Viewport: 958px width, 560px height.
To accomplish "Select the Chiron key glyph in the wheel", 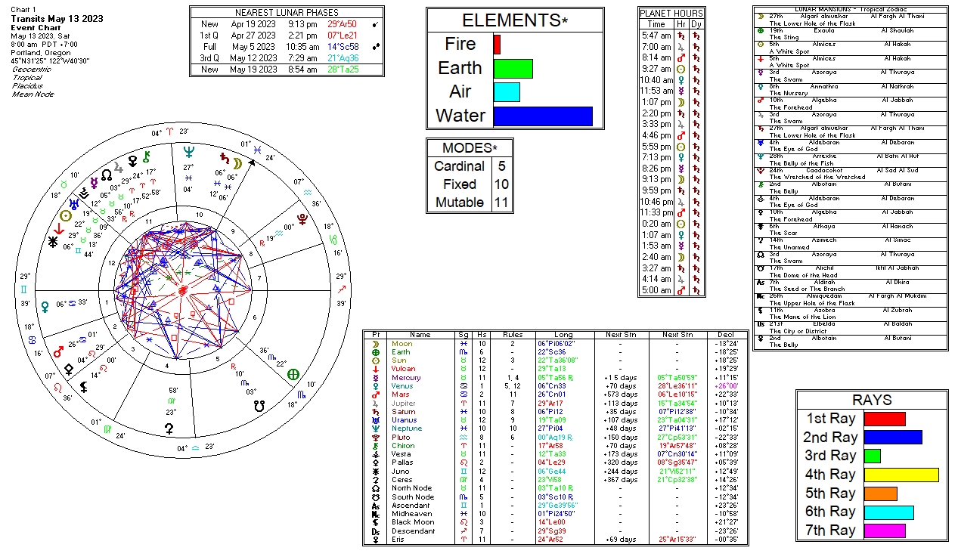I will pos(146,156).
